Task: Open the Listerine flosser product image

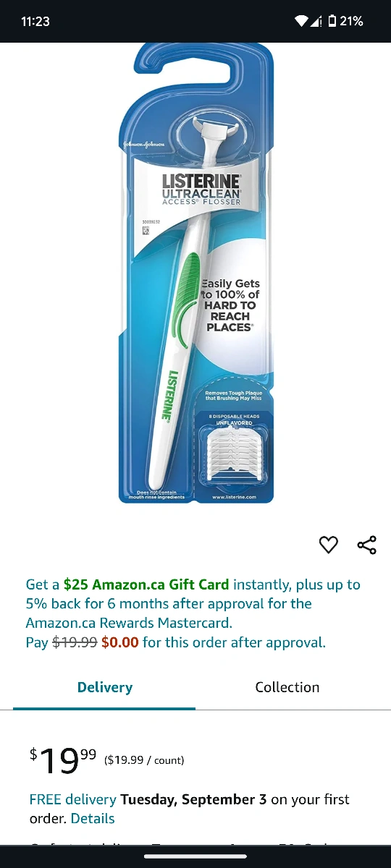Action: pos(195,273)
